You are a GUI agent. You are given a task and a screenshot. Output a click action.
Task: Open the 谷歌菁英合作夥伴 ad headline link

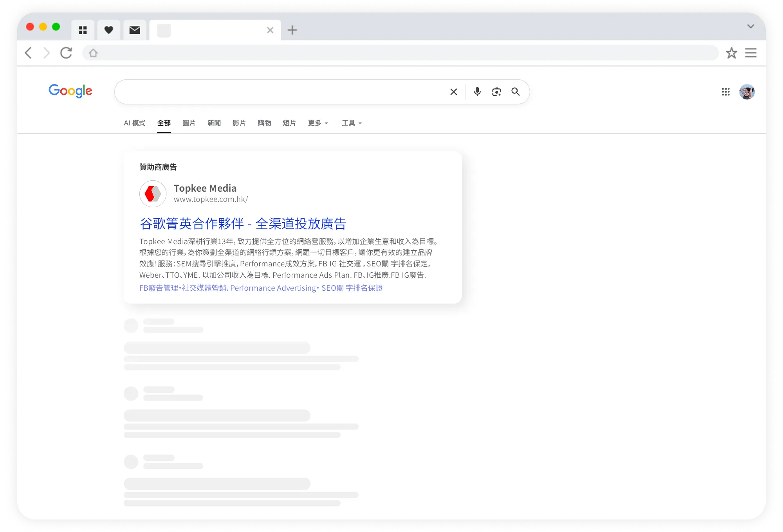click(243, 223)
